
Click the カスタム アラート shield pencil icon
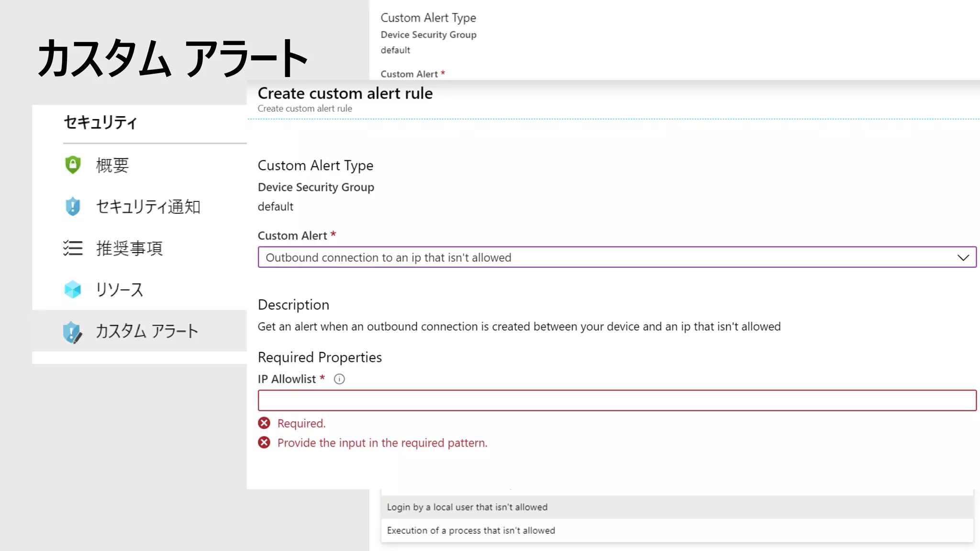pyautogui.click(x=73, y=332)
